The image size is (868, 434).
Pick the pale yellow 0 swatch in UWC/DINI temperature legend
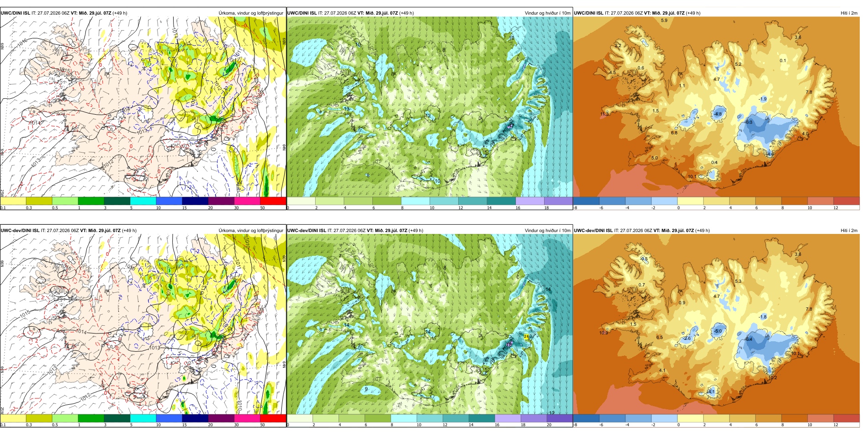[690, 201]
